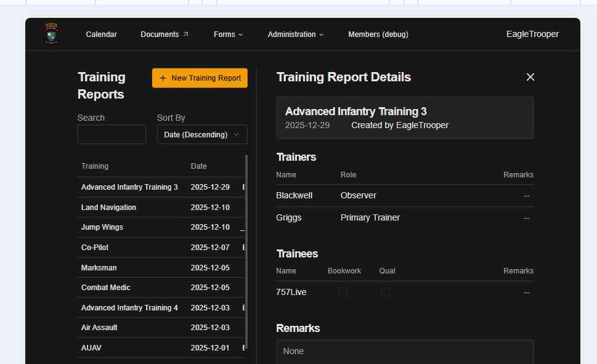This screenshot has height=364, width=597.
Task: Click the training reports Search field
Action: point(112,134)
